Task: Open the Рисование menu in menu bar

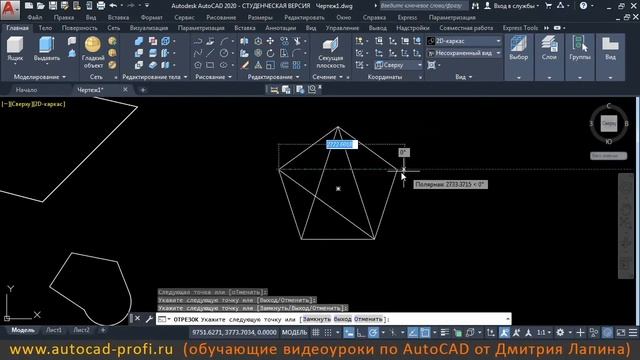Action: [x=221, y=18]
